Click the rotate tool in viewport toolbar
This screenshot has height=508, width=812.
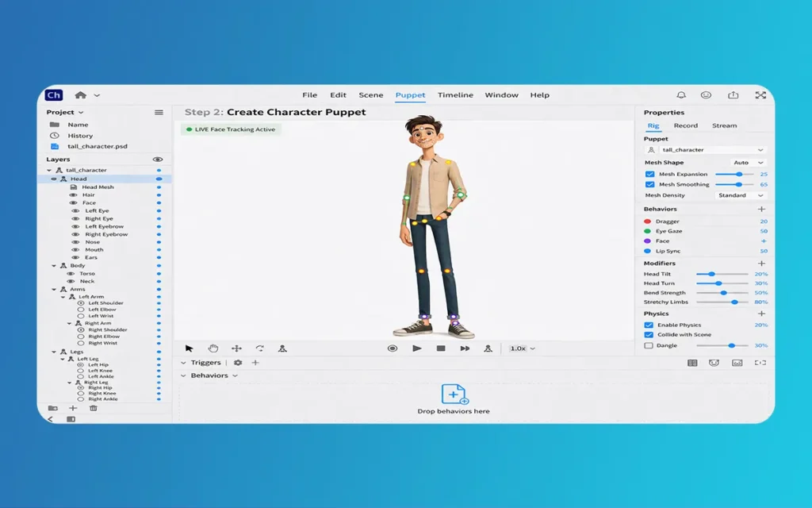coord(259,348)
